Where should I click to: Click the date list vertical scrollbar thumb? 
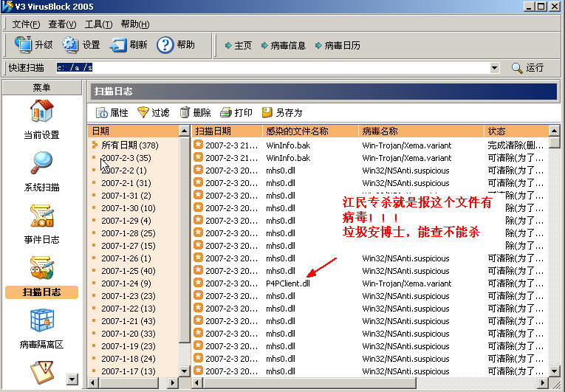click(x=184, y=240)
